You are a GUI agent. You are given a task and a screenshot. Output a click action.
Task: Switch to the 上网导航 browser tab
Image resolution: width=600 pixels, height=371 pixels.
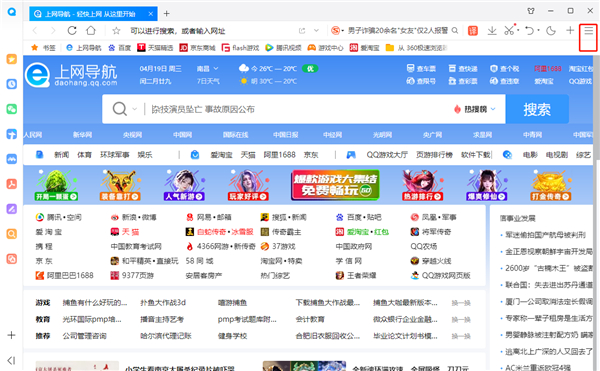coord(93,14)
